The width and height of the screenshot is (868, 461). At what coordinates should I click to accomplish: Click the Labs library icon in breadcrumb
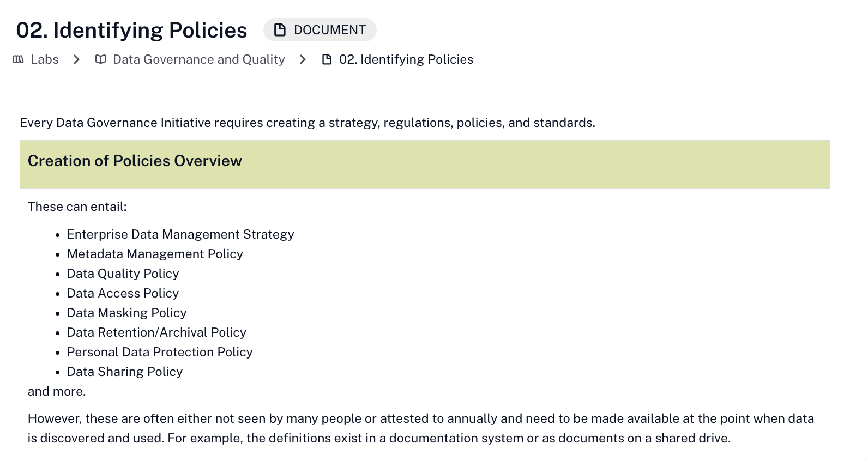click(19, 59)
